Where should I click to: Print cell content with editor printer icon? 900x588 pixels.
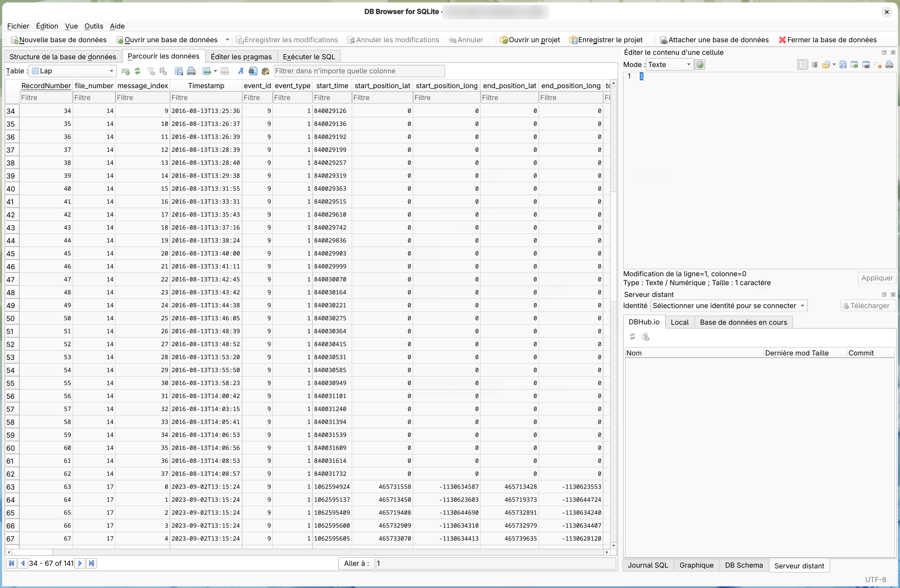889,65
